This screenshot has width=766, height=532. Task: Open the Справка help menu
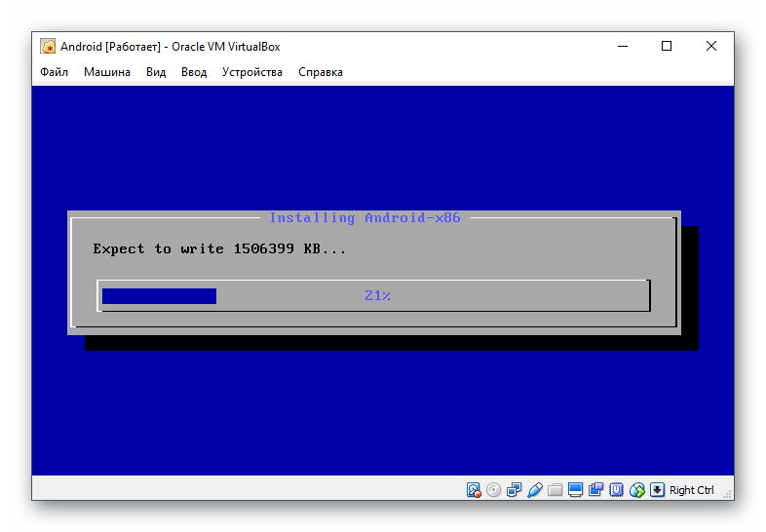coord(321,72)
